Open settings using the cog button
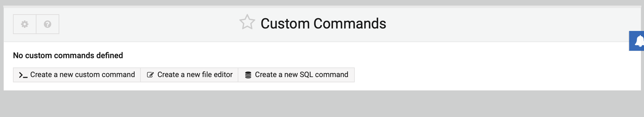 click(x=25, y=24)
